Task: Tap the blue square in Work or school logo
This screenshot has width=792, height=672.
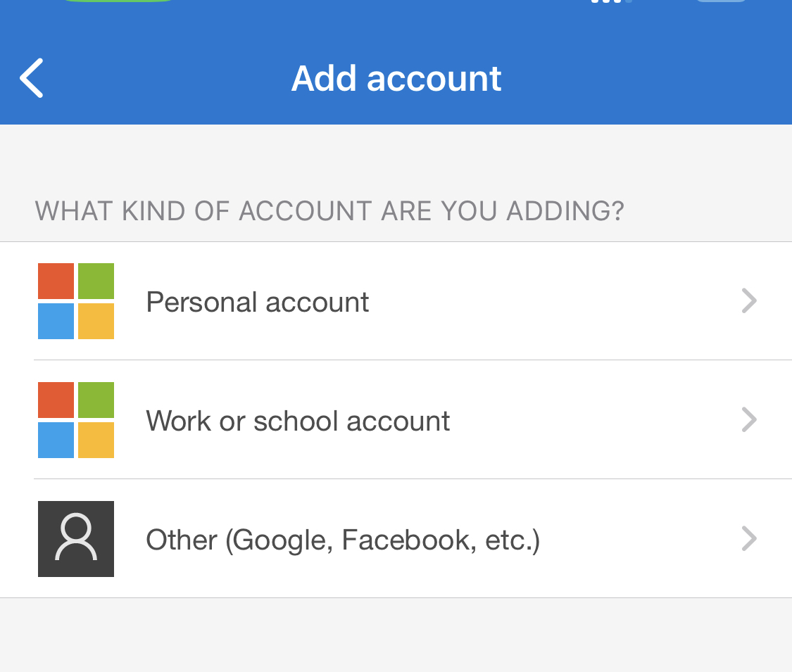Action: 56,440
